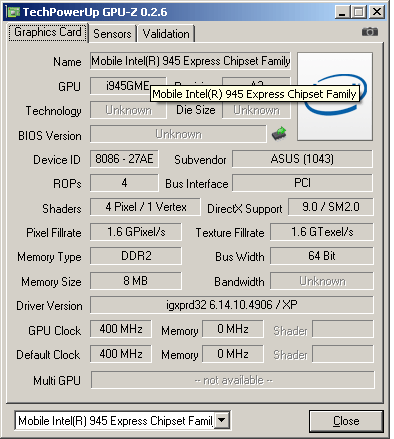394x439 pixels.
Task: Click the adapter selection combo box text
Action: pos(115,421)
